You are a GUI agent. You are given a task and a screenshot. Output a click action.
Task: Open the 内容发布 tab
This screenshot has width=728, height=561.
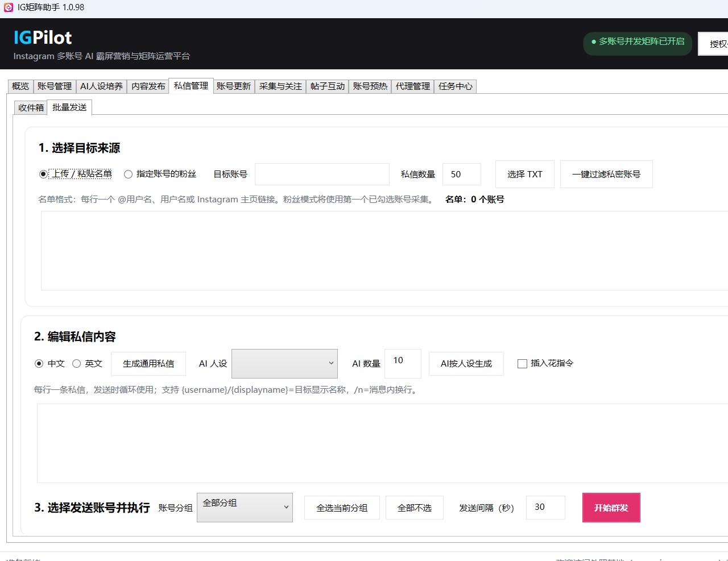pos(148,86)
